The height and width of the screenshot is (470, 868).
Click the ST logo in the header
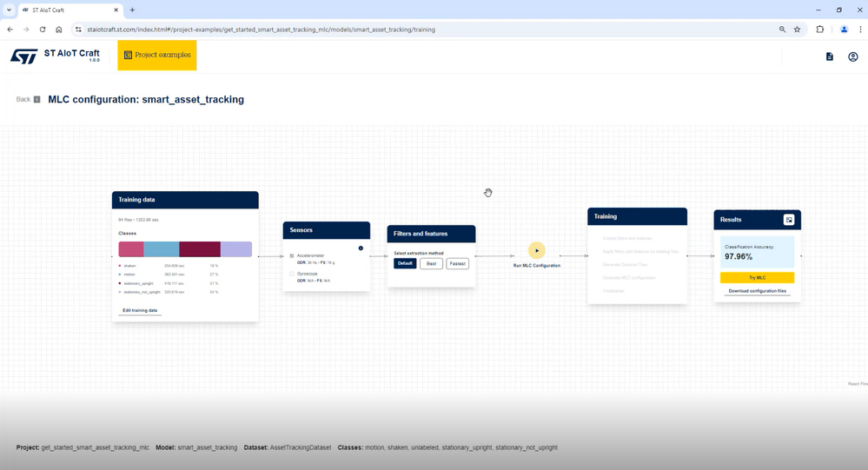click(23, 56)
